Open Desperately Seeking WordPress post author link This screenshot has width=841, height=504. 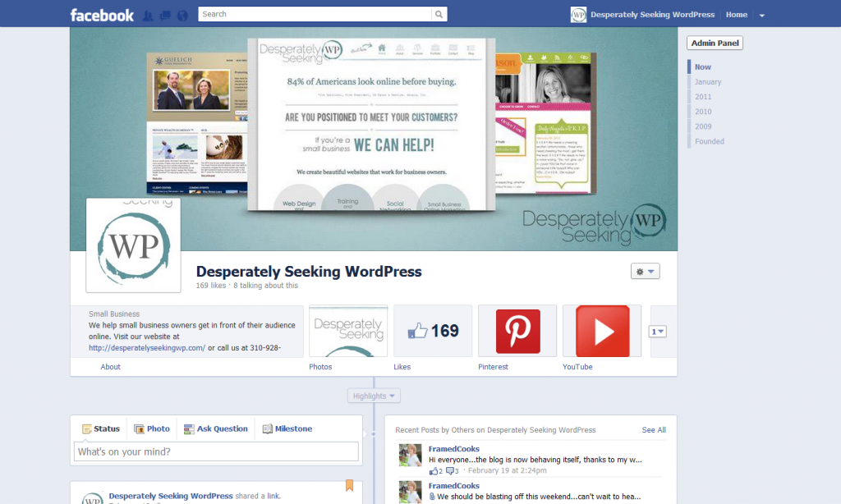[x=171, y=496]
